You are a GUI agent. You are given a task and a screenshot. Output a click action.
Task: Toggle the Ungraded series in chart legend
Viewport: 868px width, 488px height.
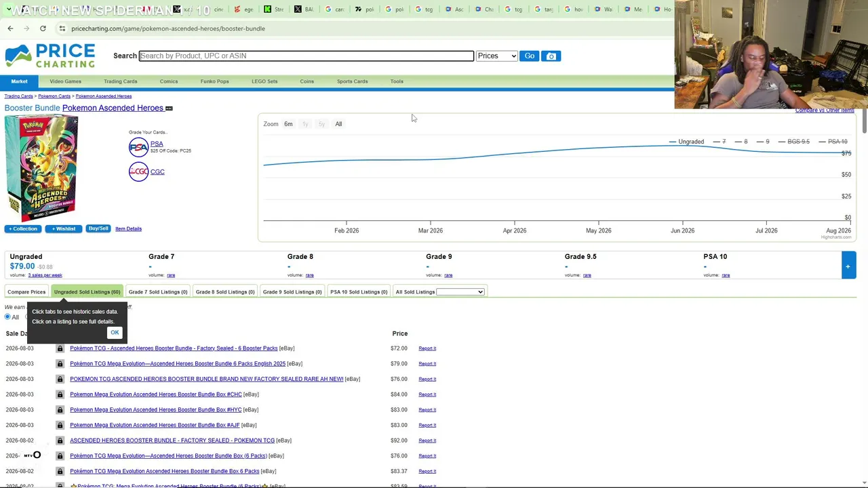pos(686,142)
